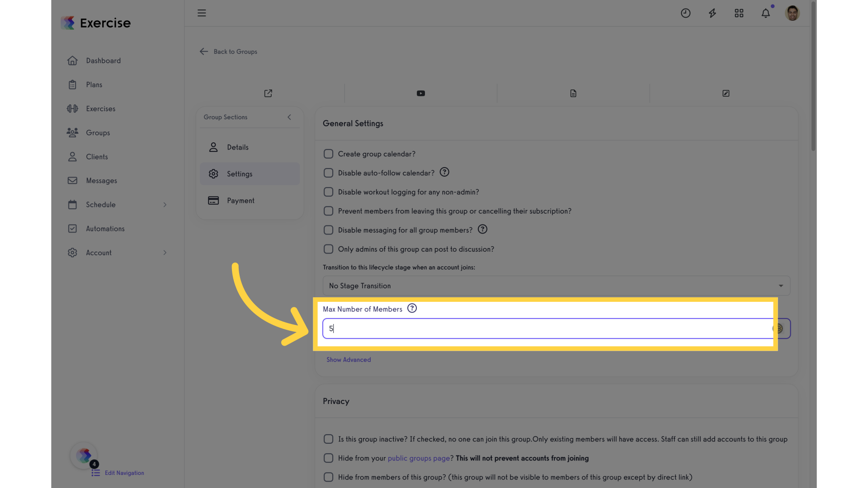Open the floating app launcher badge
Image resolution: width=868 pixels, height=488 pixels.
pos(84,455)
